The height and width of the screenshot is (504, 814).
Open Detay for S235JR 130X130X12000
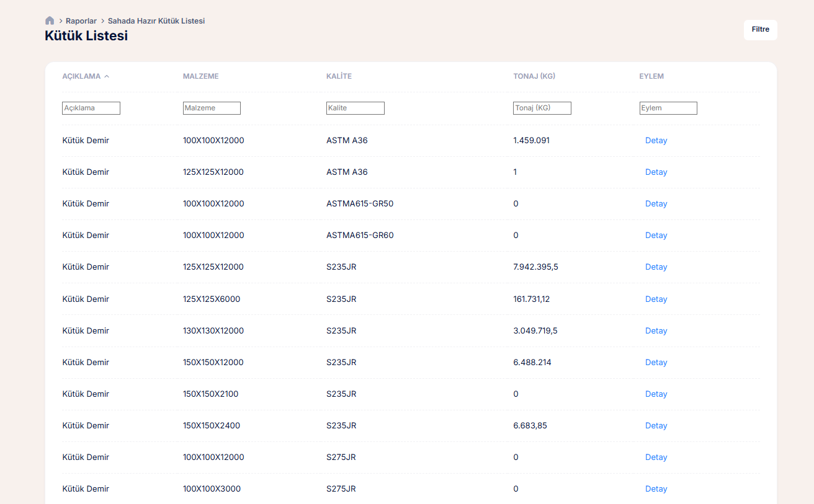pyautogui.click(x=656, y=331)
